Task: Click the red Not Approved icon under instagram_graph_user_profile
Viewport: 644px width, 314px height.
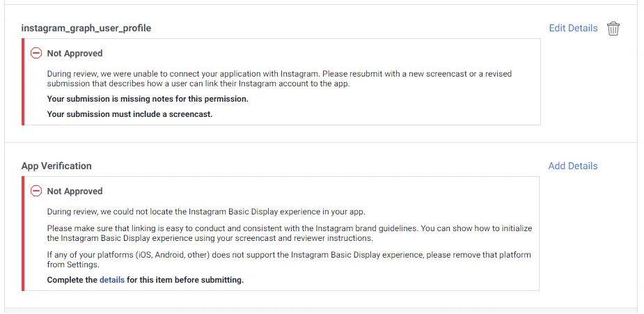Action: pos(36,53)
